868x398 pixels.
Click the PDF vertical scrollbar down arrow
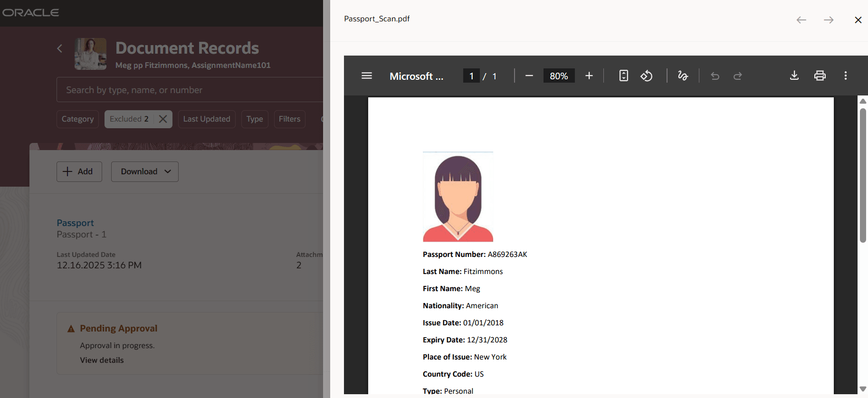[x=863, y=389]
